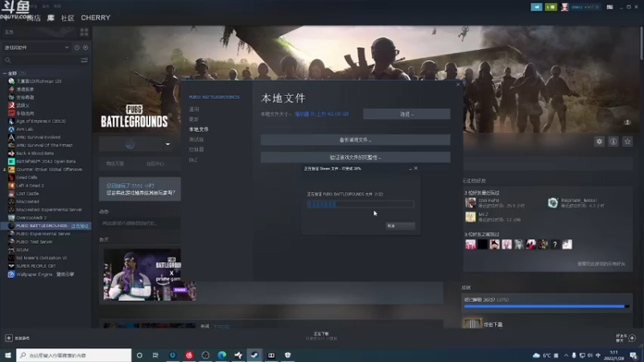Open advanced filter sliders icon

(85, 60)
